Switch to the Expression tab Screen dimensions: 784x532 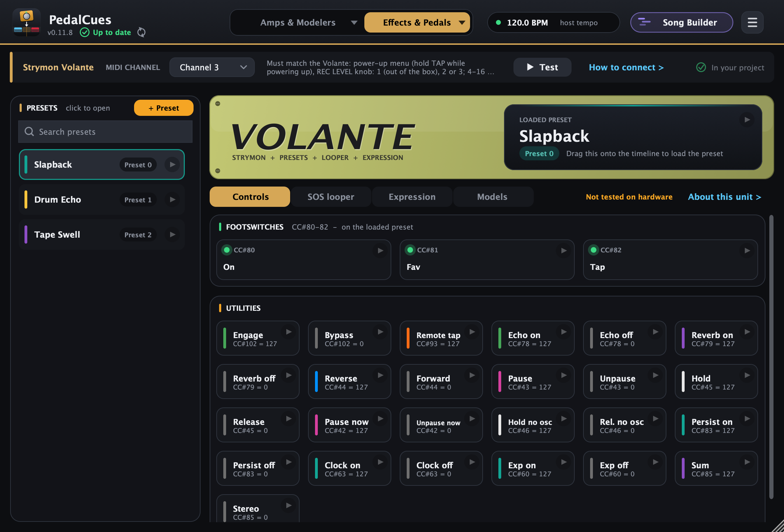point(412,197)
